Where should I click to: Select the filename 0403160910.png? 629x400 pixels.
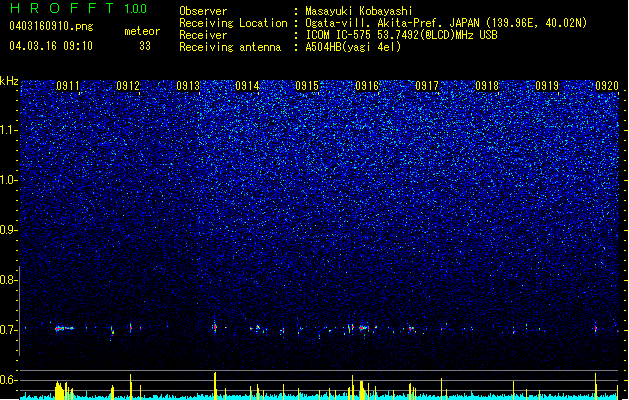51,26
